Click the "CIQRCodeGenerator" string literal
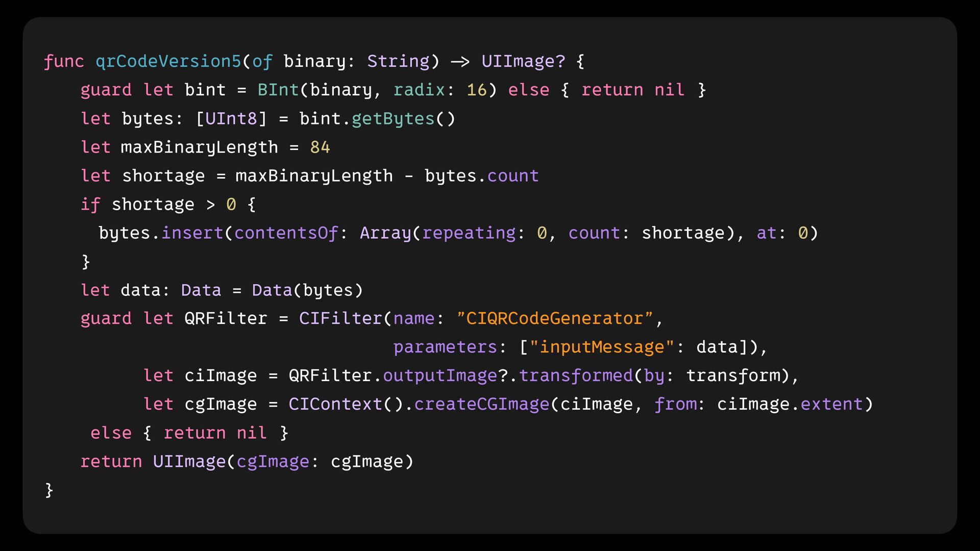 pos(554,318)
